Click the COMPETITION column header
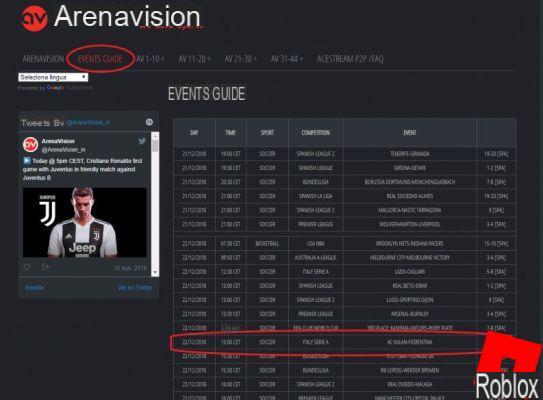Screen dimensions: 543x400 point(315,132)
